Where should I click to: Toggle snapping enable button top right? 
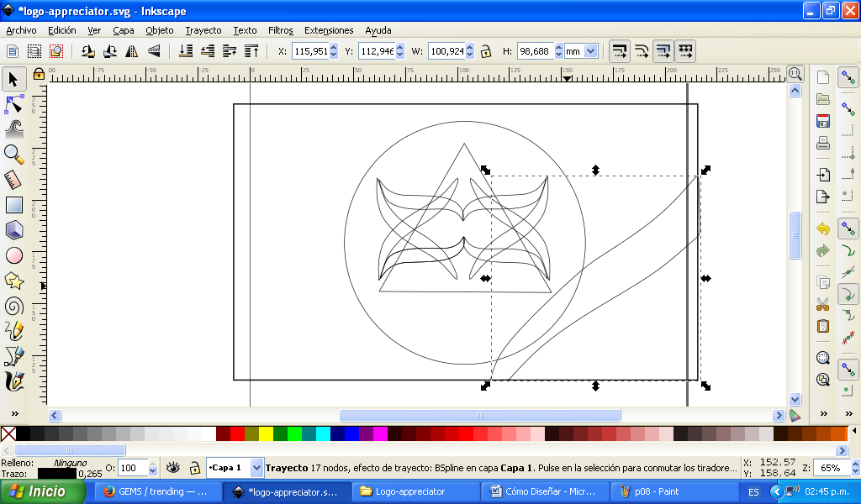[x=848, y=78]
